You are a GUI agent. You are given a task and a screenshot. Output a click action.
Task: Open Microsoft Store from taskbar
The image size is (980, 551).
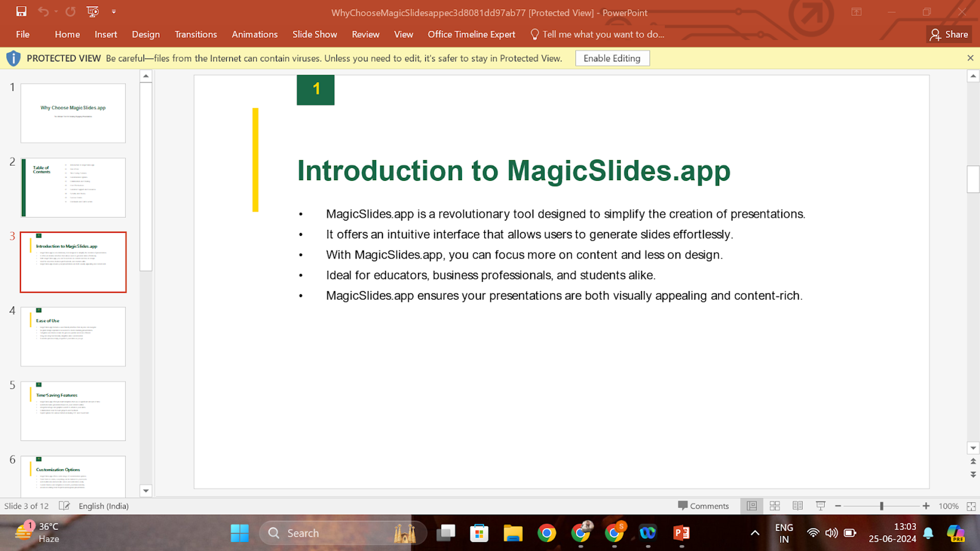pos(479,533)
